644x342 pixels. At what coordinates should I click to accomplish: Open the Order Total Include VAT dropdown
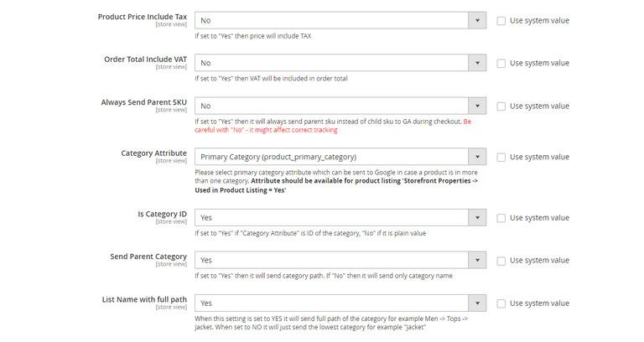(x=340, y=63)
